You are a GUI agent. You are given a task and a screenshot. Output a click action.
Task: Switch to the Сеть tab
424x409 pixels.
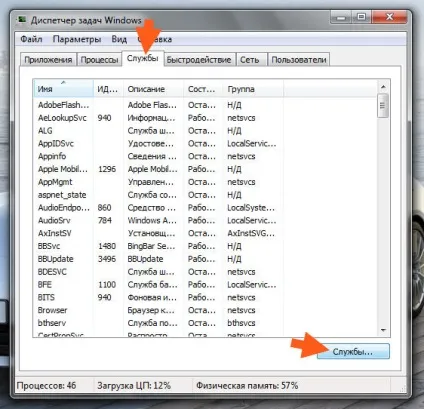[250, 60]
